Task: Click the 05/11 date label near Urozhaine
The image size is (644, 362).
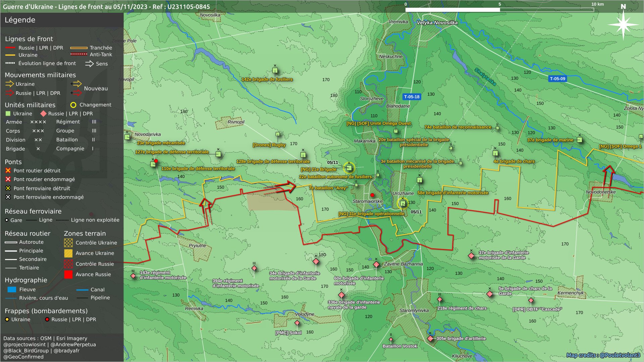Action: pos(416,212)
